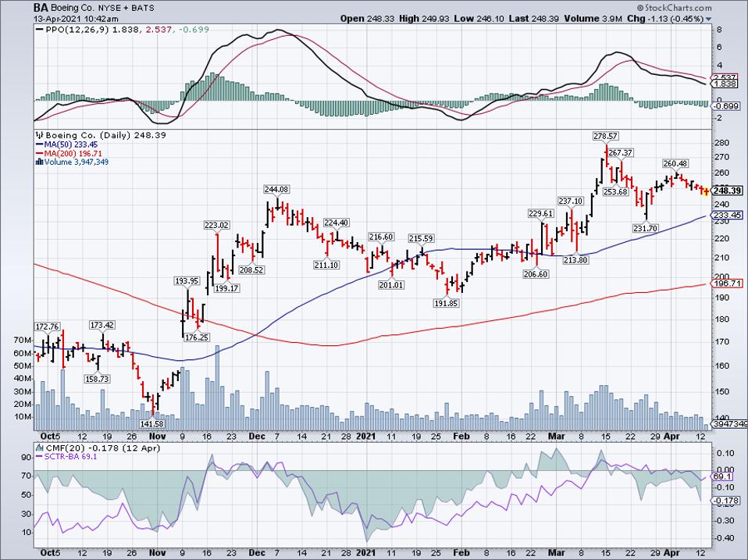Click the 253.68 low price label
Image resolution: width=748 pixels, height=560 pixels.
(x=615, y=192)
